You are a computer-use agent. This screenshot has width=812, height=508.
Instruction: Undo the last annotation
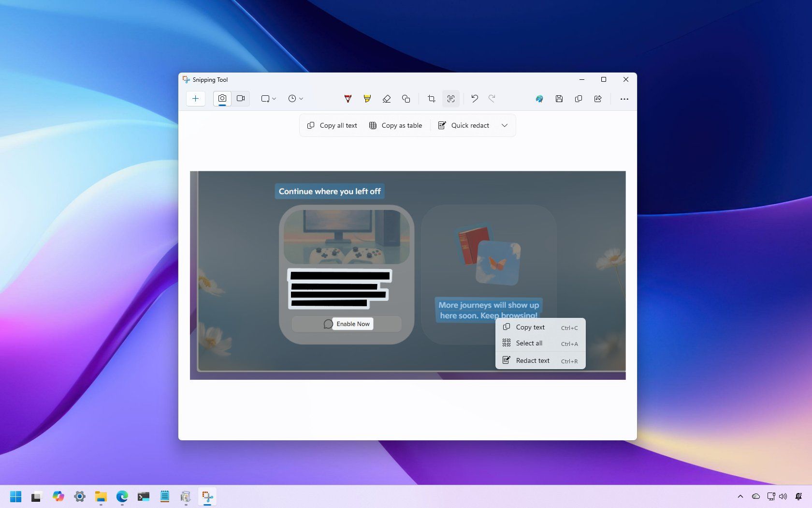[x=474, y=99]
